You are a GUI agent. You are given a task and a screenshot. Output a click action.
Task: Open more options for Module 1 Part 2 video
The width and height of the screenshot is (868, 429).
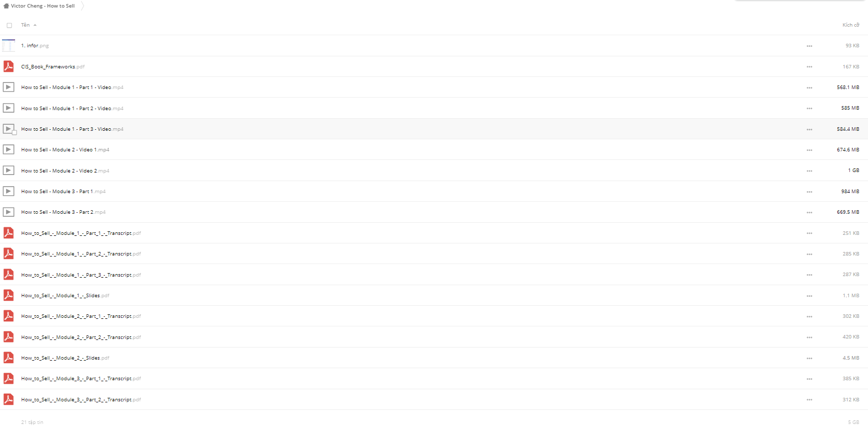pyautogui.click(x=809, y=109)
